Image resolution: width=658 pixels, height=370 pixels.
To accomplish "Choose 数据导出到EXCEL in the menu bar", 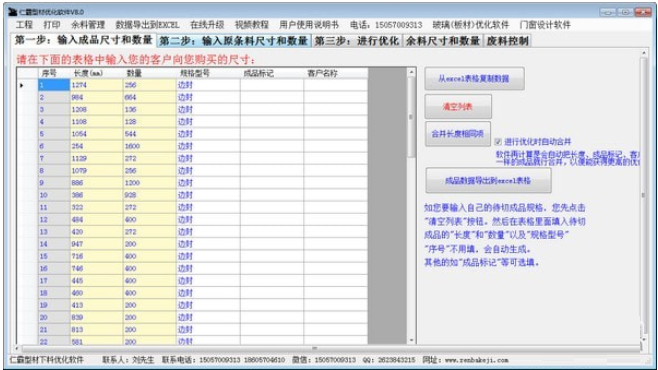I will pyautogui.click(x=147, y=25).
